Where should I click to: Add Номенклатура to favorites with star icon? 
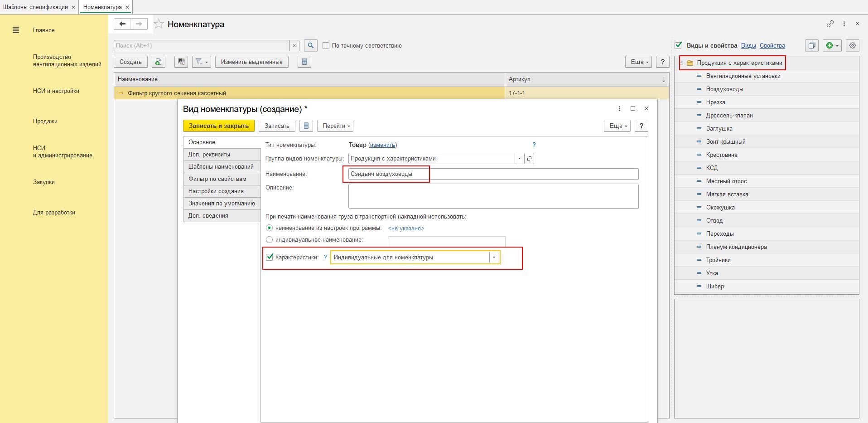click(x=159, y=24)
